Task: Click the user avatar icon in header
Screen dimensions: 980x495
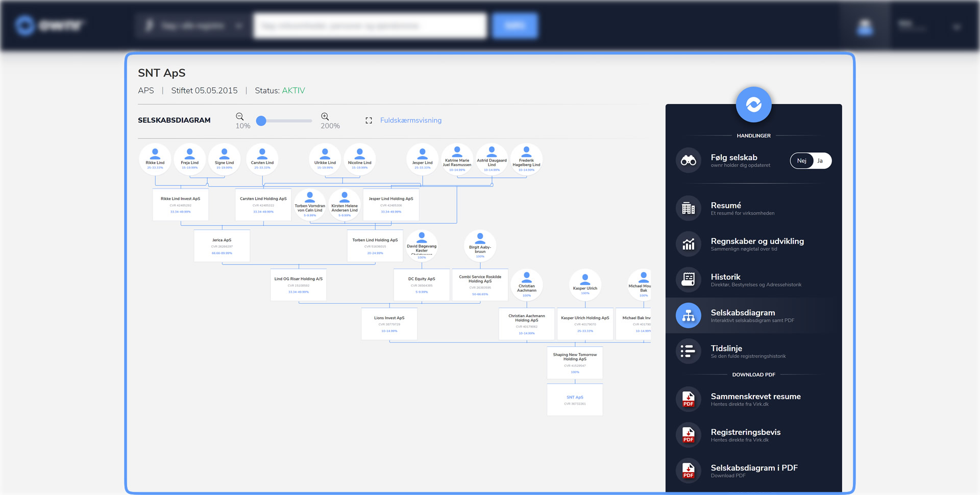Action: pos(865,27)
